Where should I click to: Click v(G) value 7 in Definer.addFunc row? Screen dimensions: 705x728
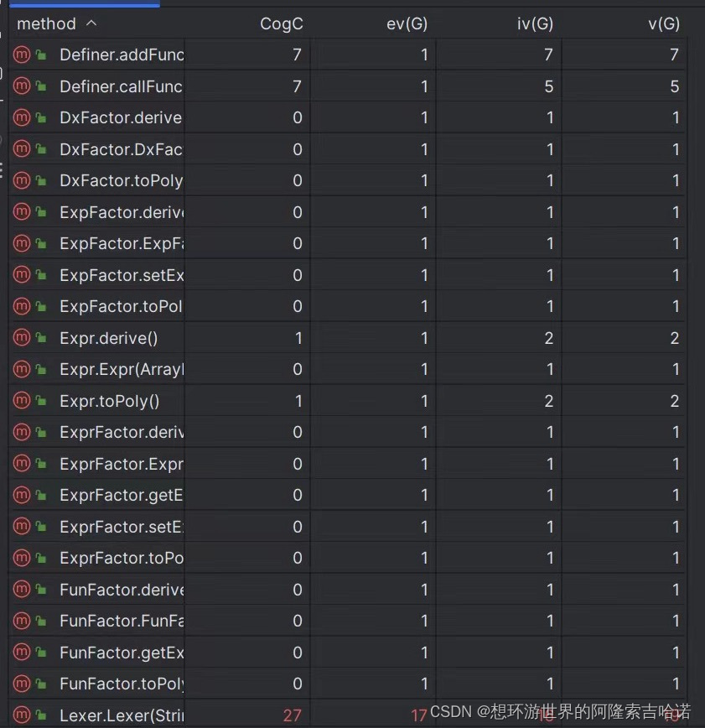674,55
